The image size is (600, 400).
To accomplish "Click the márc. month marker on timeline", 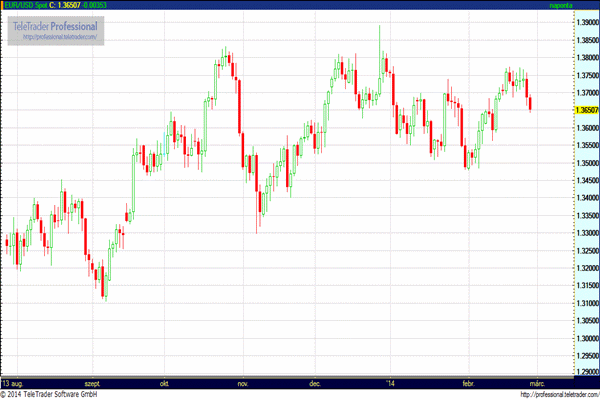I will 537,383.
